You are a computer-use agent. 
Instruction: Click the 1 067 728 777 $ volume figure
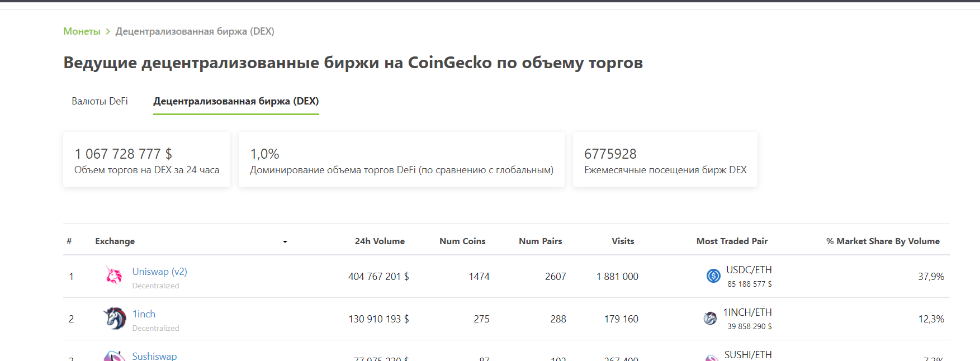coord(123,154)
